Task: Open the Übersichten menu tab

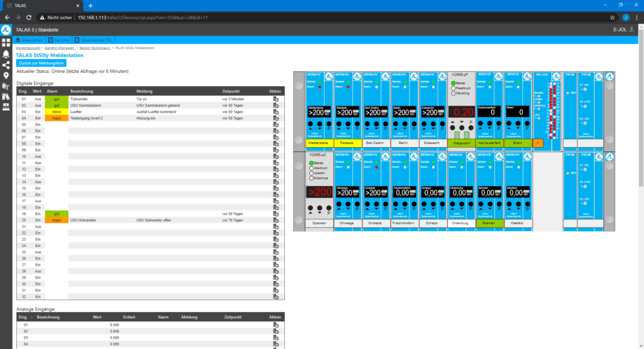Action: (30, 40)
